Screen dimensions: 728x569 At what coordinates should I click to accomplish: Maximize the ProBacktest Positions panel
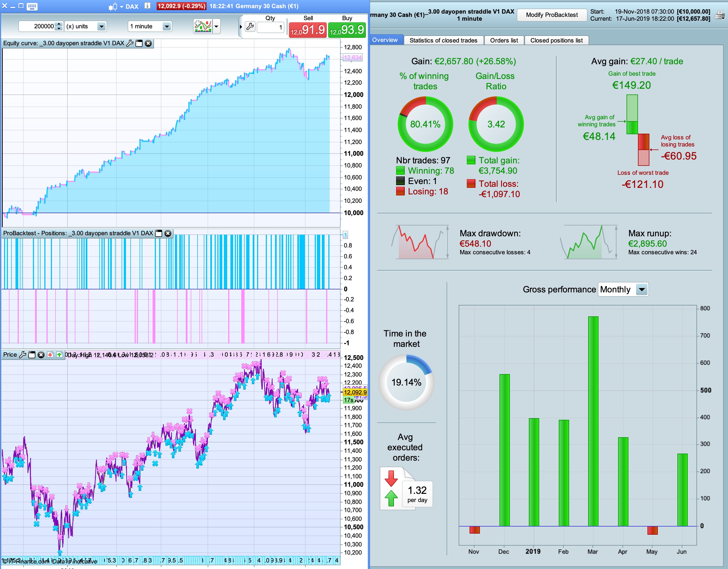(159, 234)
